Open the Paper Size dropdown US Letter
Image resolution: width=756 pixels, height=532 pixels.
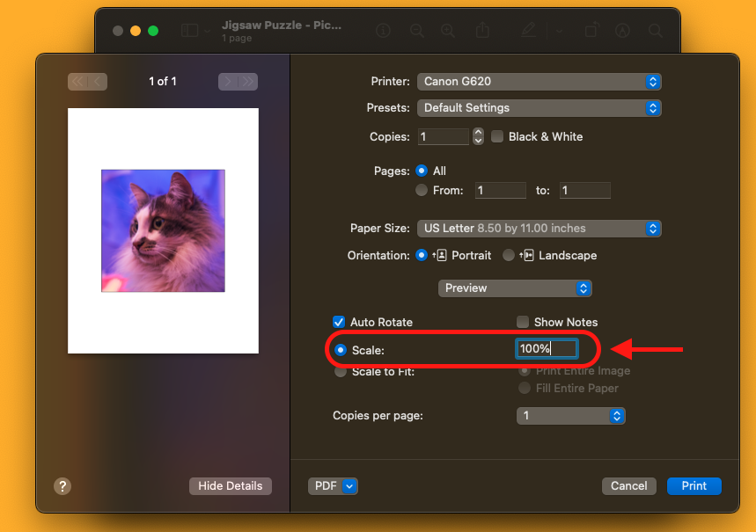[x=539, y=229]
